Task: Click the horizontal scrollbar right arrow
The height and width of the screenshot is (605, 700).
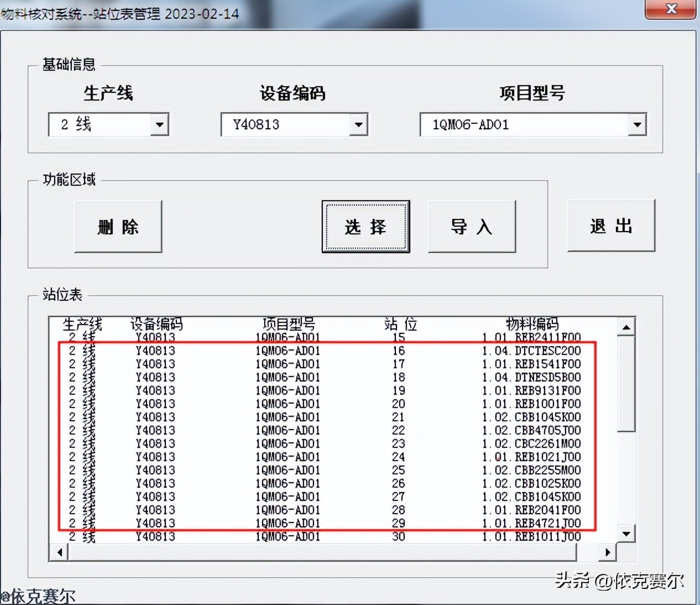Action: point(607,552)
